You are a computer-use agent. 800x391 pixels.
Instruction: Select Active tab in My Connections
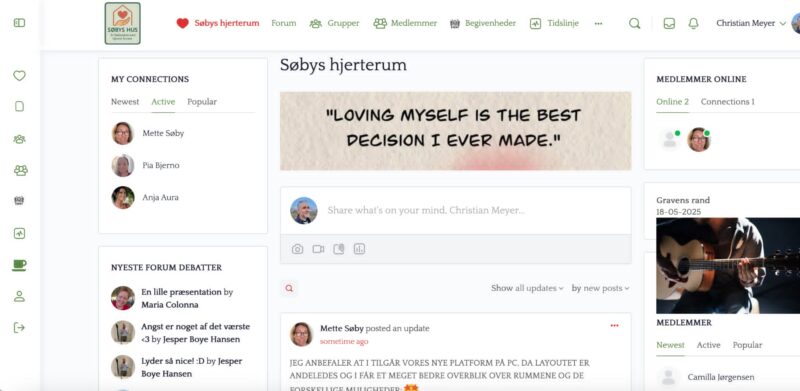pos(163,102)
